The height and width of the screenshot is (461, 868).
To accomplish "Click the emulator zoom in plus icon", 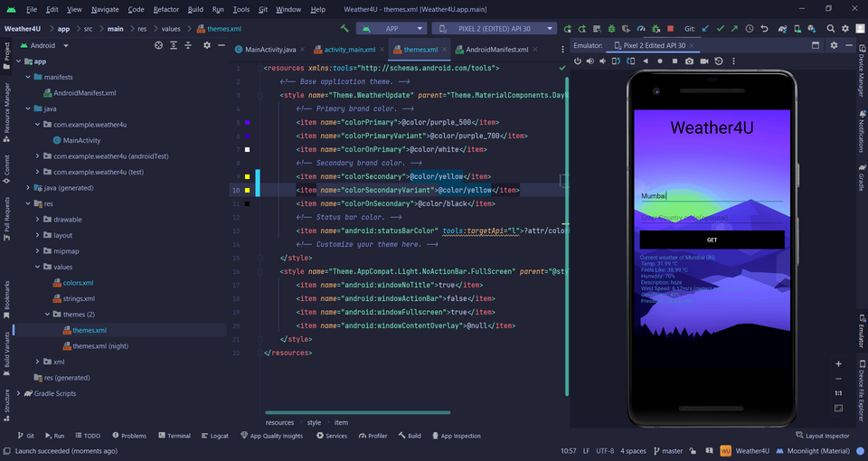I will pyautogui.click(x=838, y=363).
